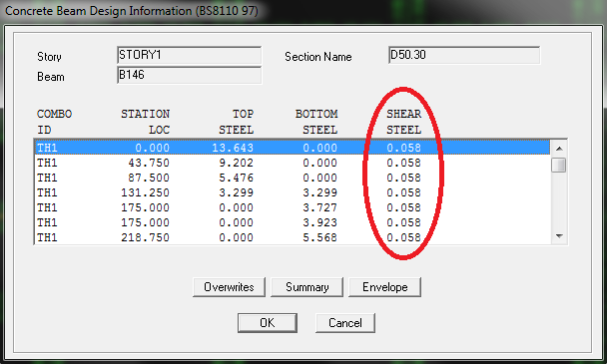Screen dimensions: 607x364
Task: Select the row with station 218.750
Action: [293, 237]
